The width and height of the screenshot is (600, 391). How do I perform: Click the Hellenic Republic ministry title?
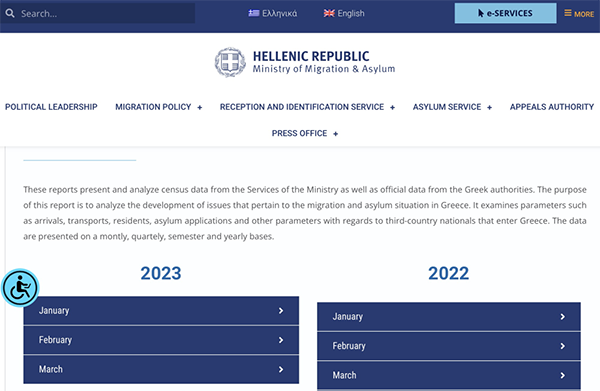click(324, 62)
